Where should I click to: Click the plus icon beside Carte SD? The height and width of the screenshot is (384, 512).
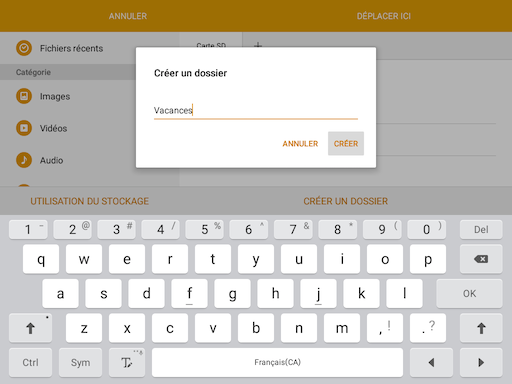pyautogui.click(x=258, y=45)
